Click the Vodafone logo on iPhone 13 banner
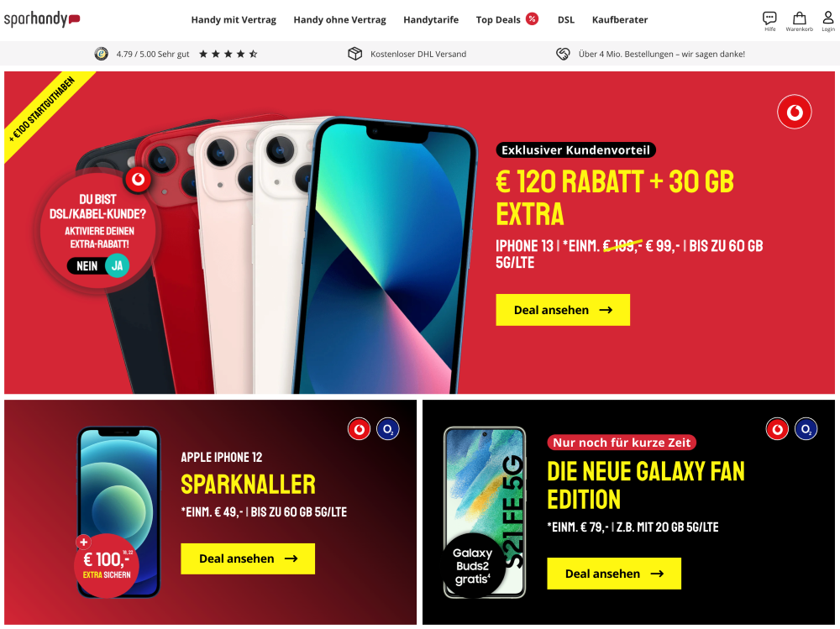 pos(794,112)
